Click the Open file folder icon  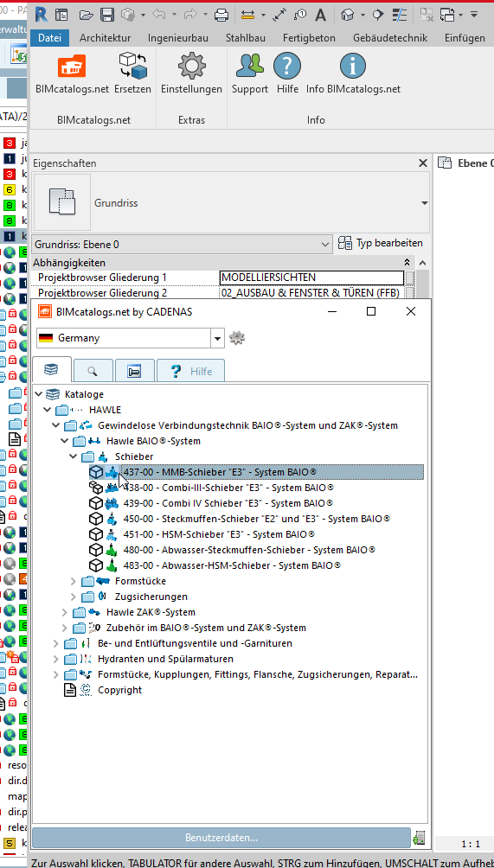pyautogui.click(x=86, y=15)
